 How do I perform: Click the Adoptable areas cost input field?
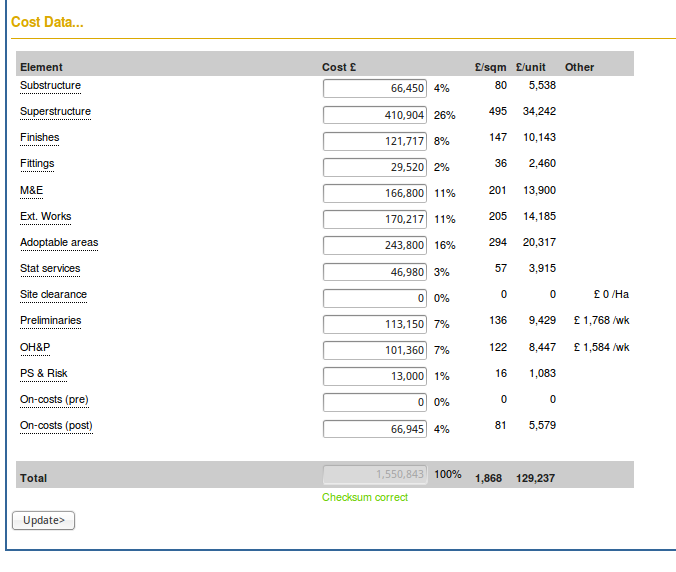[x=375, y=245]
